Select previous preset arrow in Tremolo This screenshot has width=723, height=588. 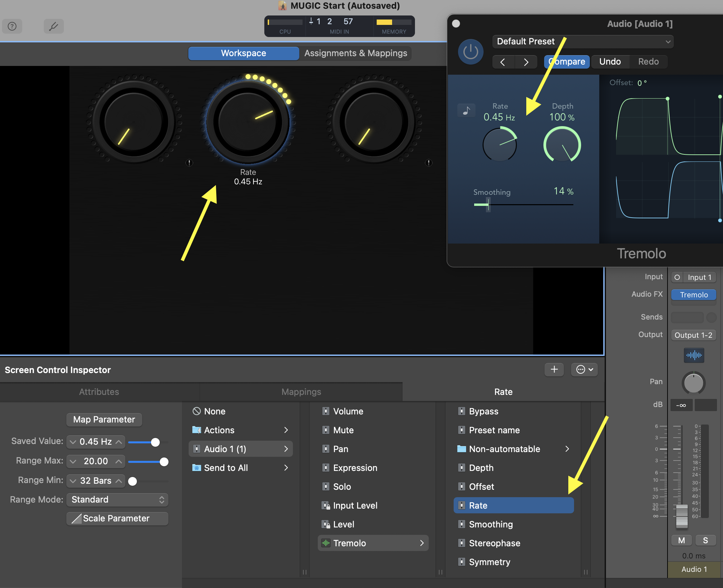[x=503, y=62]
